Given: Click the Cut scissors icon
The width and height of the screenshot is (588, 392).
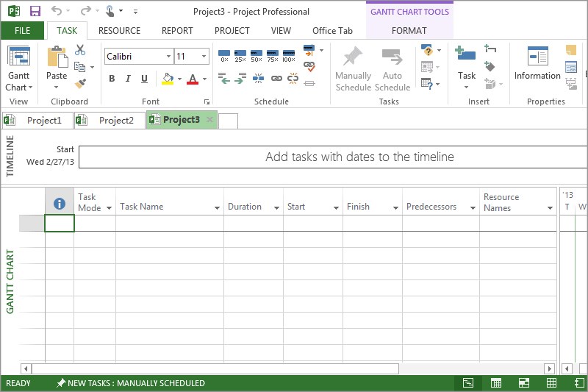Looking at the screenshot, I should (80, 50).
